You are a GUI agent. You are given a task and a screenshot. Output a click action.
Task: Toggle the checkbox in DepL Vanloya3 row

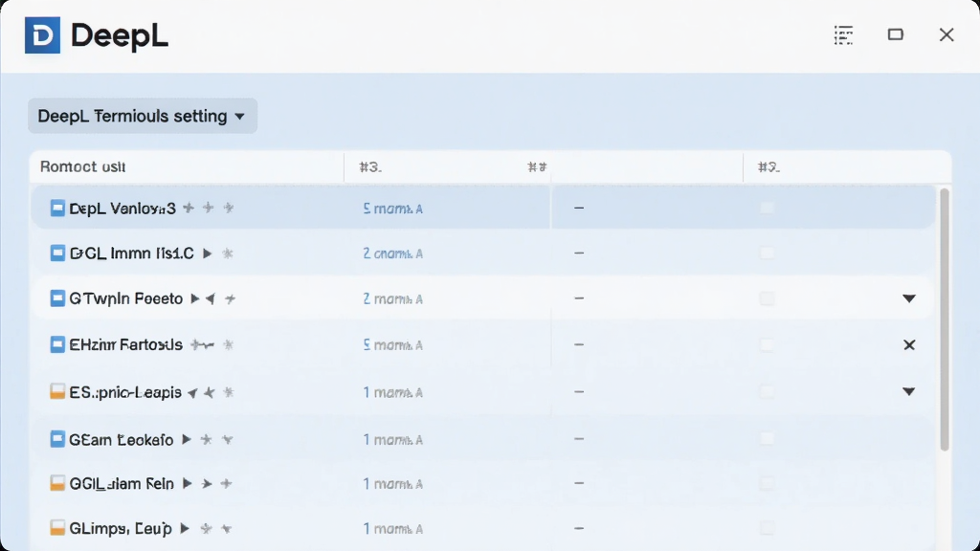767,208
